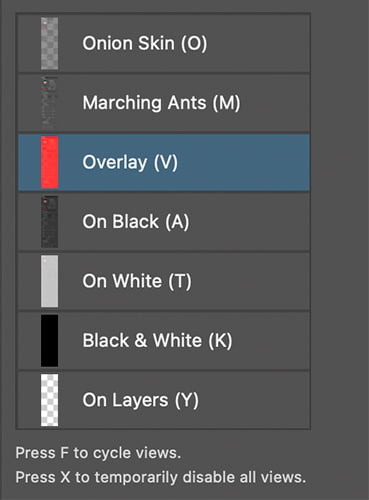Screen dimensions: 369x500
Task: Pick On Layers (Y) view mode
Action: (140, 400)
